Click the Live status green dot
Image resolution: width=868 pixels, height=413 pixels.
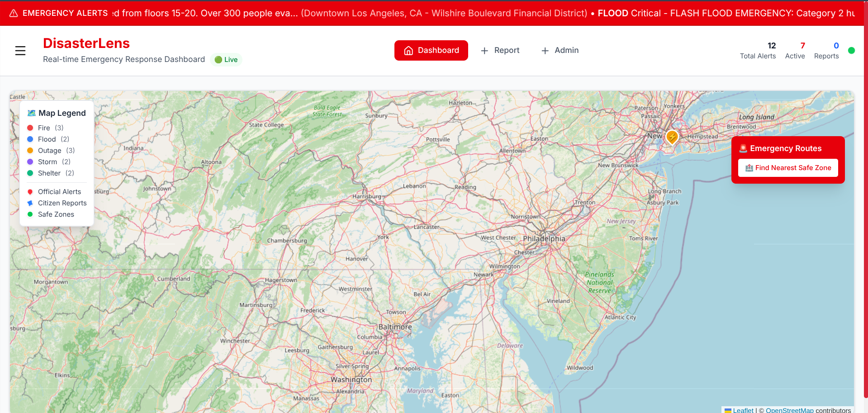(218, 60)
